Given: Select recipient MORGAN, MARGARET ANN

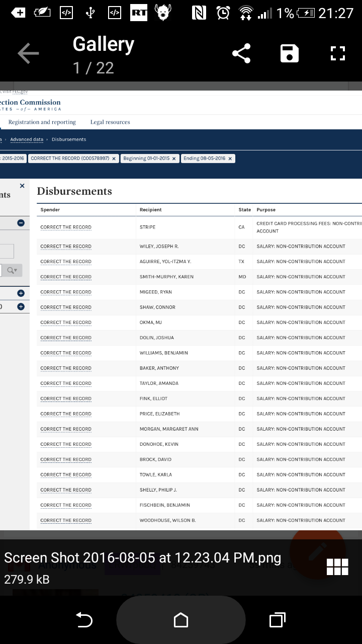Looking at the screenshot, I should point(169,429).
